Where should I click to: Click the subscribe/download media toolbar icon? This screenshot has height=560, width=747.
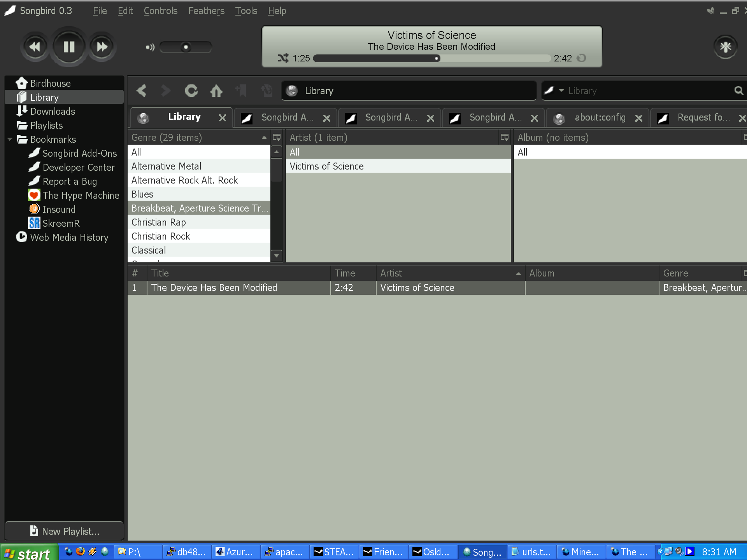coord(267,91)
